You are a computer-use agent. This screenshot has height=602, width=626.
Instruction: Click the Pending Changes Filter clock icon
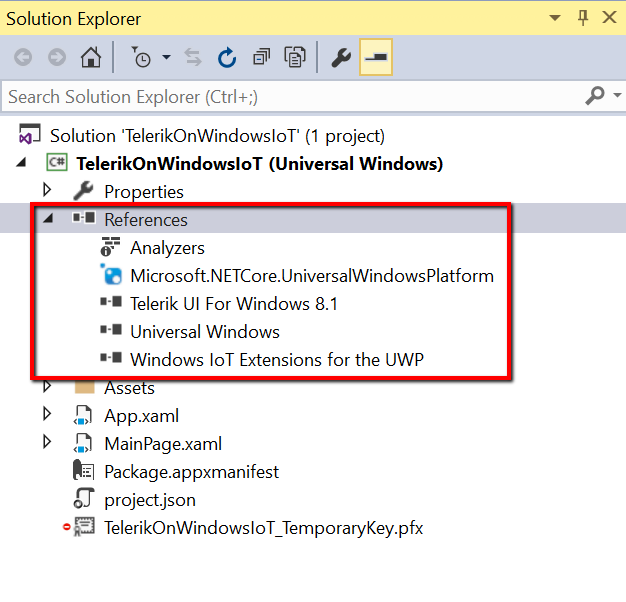(142, 58)
